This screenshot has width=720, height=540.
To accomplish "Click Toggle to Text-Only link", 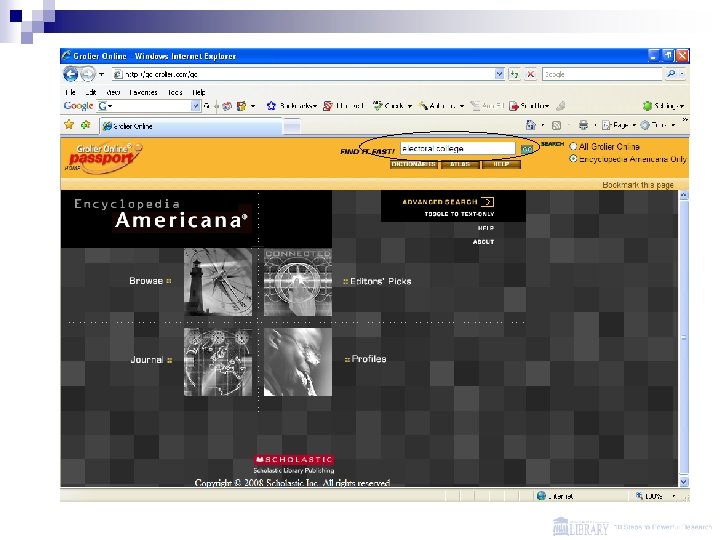I will tap(459, 214).
